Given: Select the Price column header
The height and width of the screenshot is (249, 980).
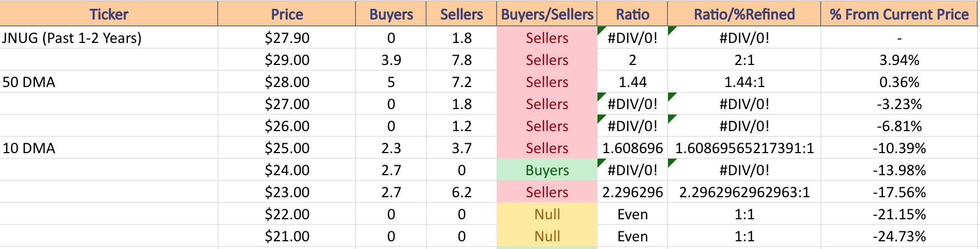Looking at the screenshot, I should coord(287,14).
